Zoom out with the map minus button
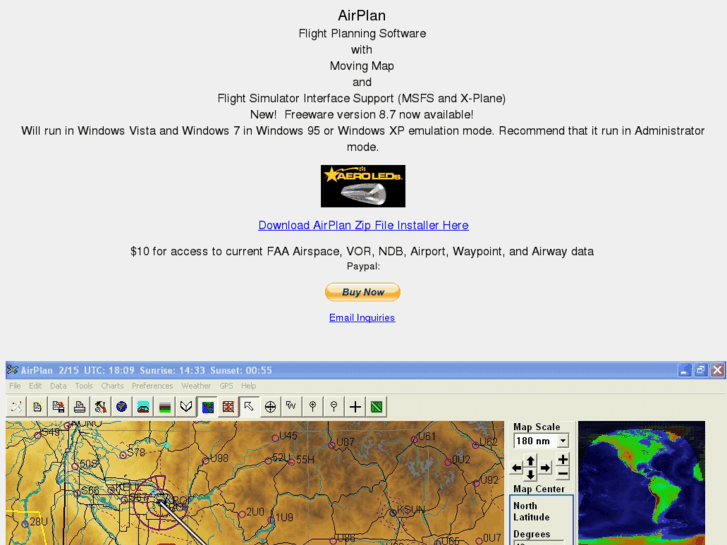Image resolution: width=727 pixels, height=545 pixels. [562, 474]
